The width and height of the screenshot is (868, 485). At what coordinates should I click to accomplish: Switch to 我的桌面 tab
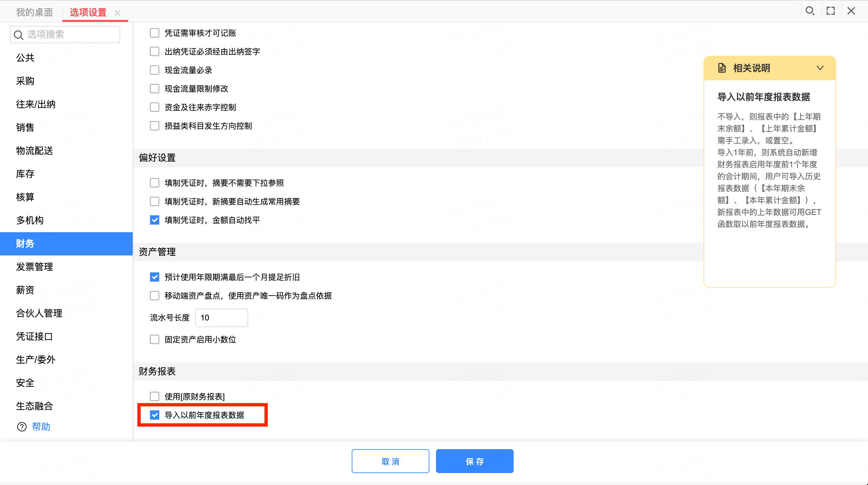[x=35, y=13]
